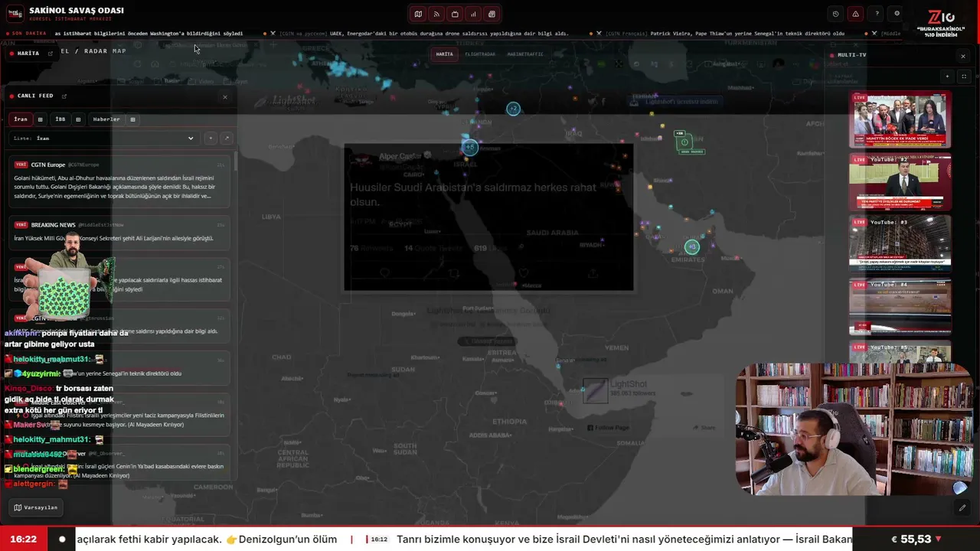Switch to the HARİTA map tab

click(445, 54)
